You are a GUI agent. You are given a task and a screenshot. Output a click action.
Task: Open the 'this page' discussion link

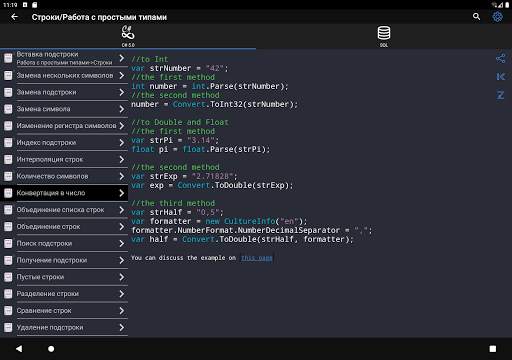tap(256, 258)
